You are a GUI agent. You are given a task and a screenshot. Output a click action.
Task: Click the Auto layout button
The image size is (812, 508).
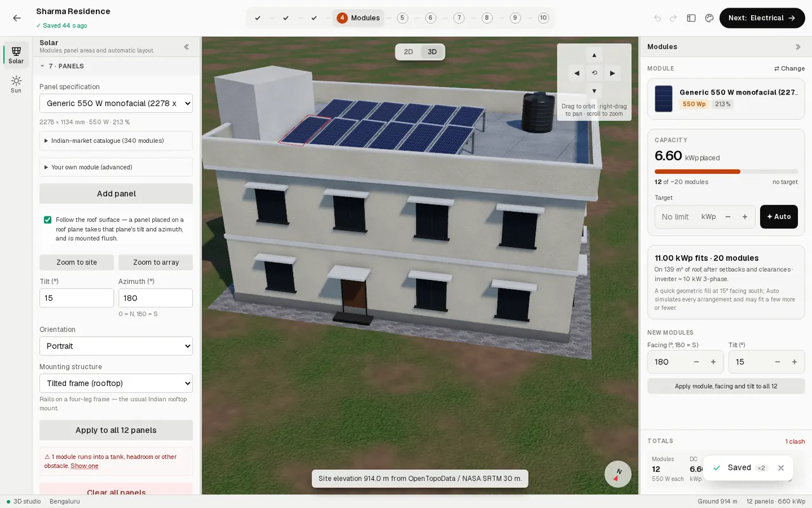[x=779, y=217]
